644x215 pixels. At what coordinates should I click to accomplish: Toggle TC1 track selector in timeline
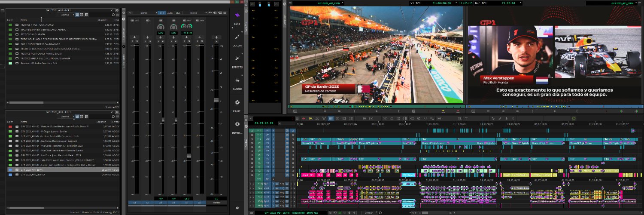[267, 179]
